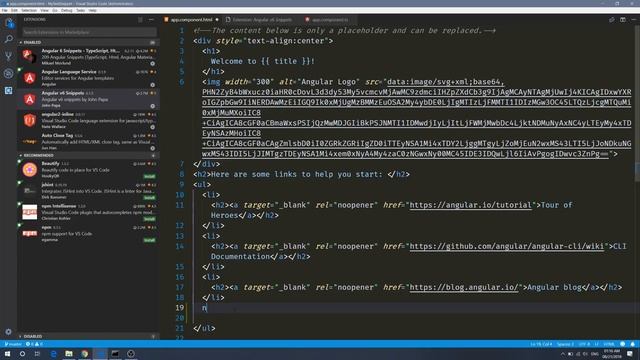Click the errors and warnings count in status bar
The height and width of the screenshot is (360, 640).
click(34, 344)
